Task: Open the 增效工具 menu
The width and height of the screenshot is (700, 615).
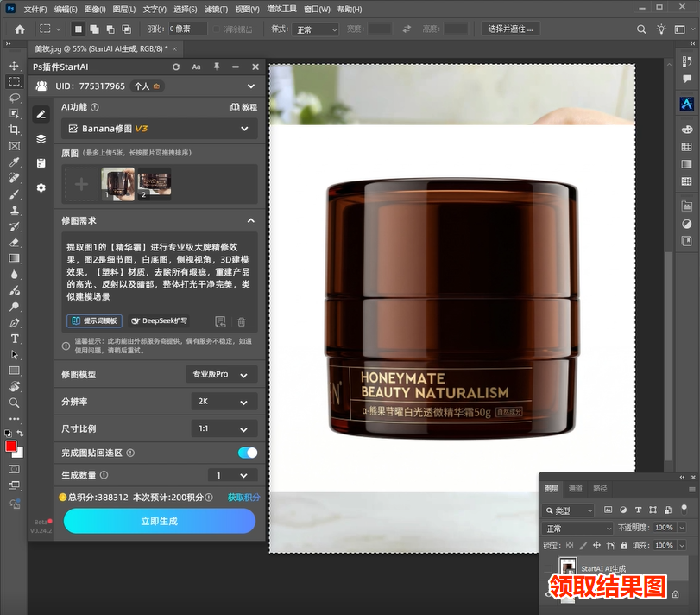Action: (281, 9)
